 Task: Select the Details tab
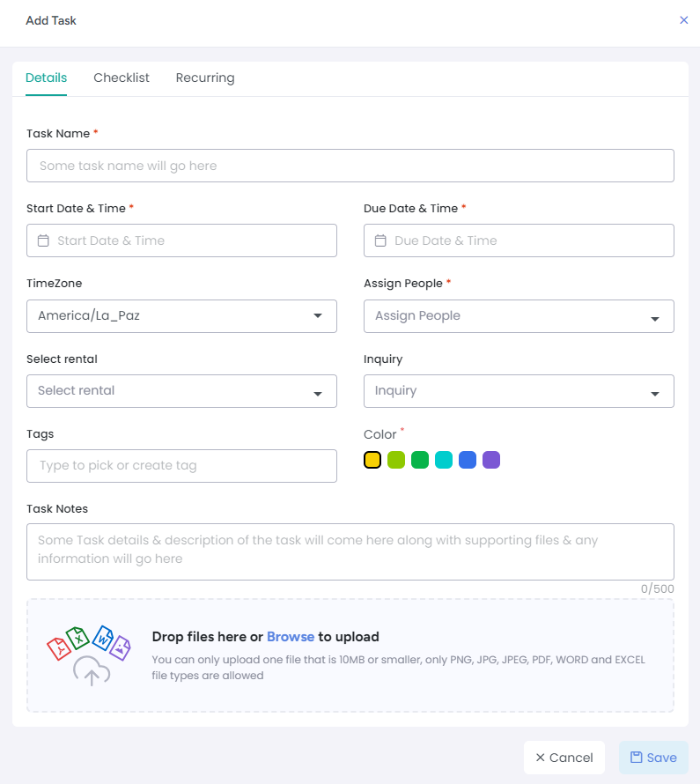tap(46, 78)
